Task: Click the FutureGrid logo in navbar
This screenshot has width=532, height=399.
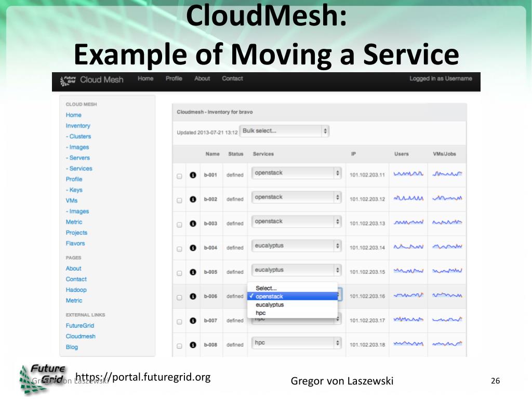Action: (68, 81)
